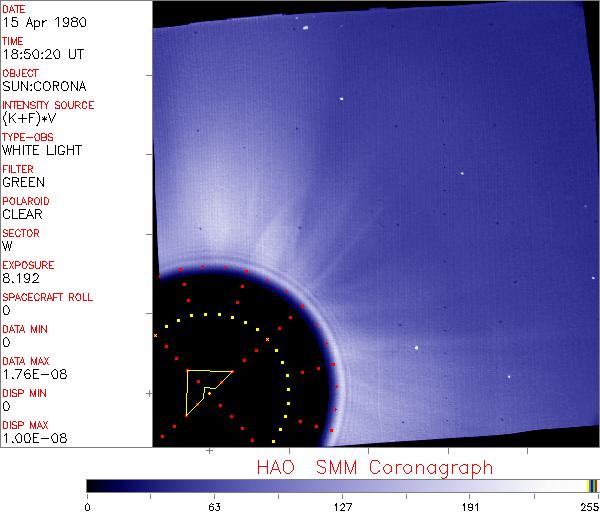
Task: Select the GREEN filter value
Action: (x=24, y=182)
